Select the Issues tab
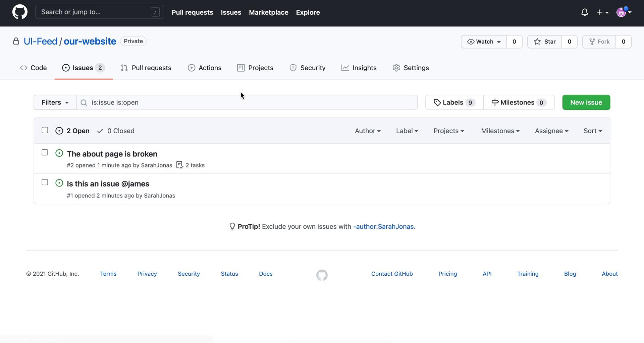Screen dimensions: 644x343 point(84,68)
